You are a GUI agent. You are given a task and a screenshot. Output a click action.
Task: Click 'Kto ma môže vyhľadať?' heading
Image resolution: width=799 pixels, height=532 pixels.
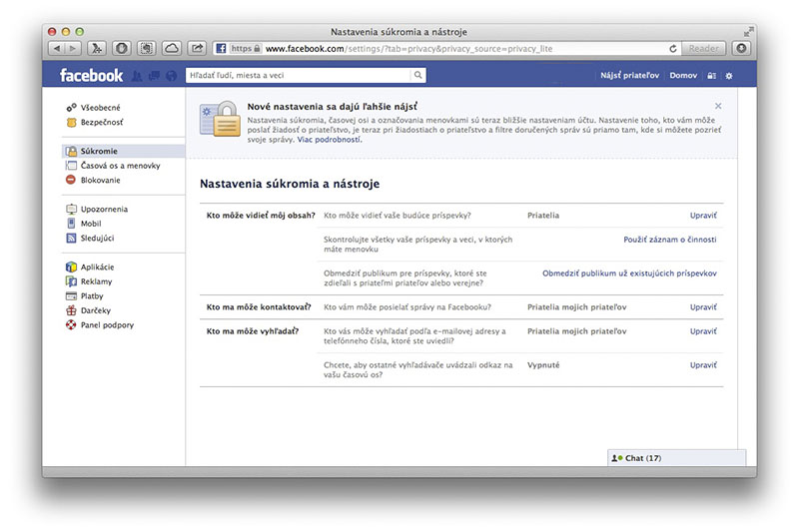coord(253,331)
